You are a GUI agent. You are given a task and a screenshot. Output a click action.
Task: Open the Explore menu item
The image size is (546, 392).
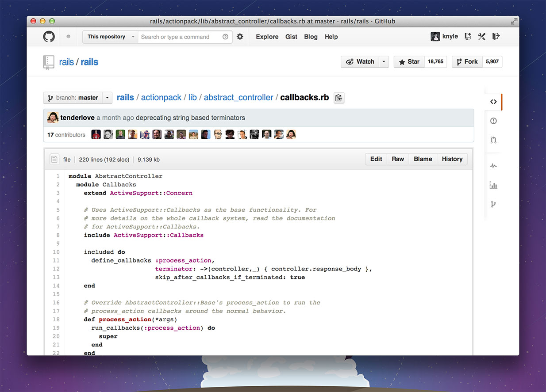(x=267, y=37)
